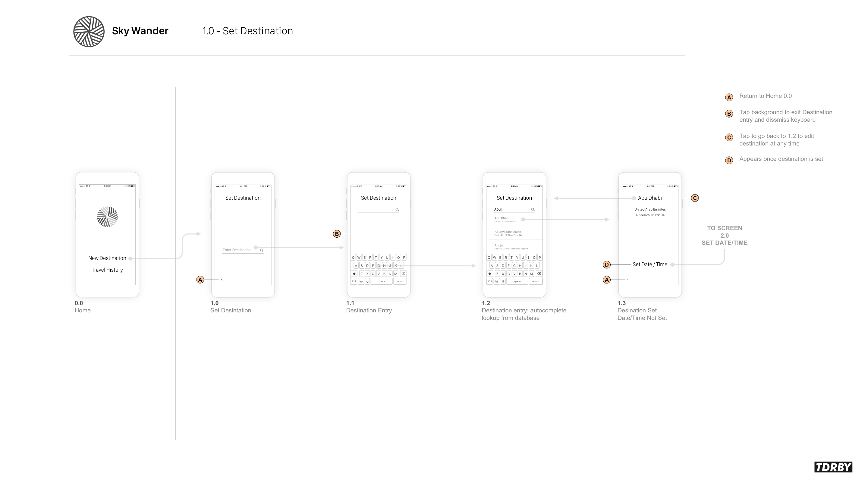The height and width of the screenshot is (488, 868).
Task: Click the D marker next to Set Date / Time
Action: pyautogui.click(x=606, y=265)
